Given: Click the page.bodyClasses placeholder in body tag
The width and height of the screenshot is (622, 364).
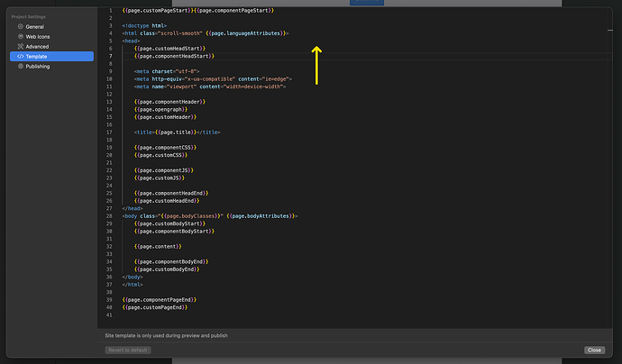Looking at the screenshot, I should click(x=191, y=216).
